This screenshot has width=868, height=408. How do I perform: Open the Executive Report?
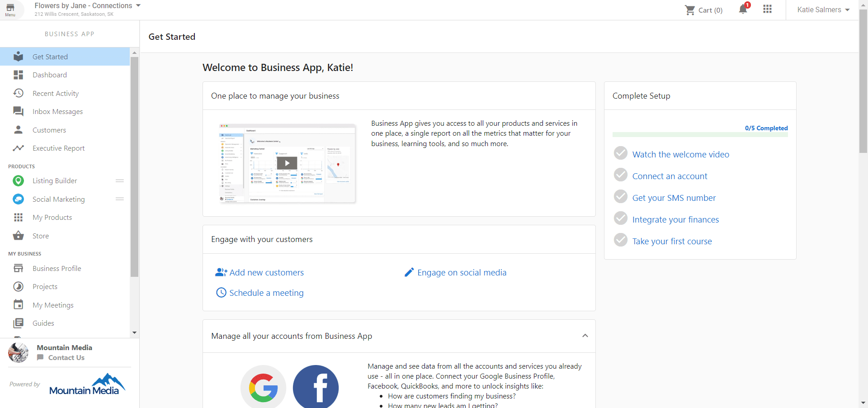click(x=59, y=148)
